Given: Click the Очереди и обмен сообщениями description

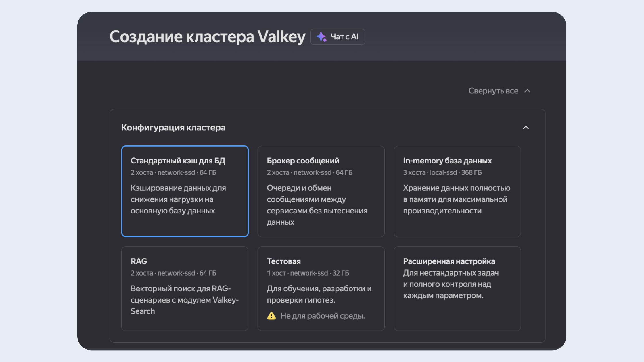Looking at the screenshot, I should point(317,205).
